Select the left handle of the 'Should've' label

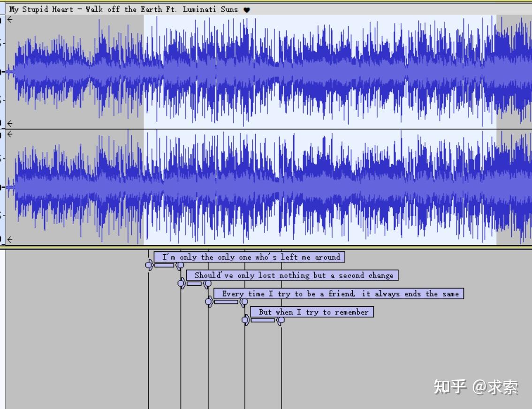(181, 284)
